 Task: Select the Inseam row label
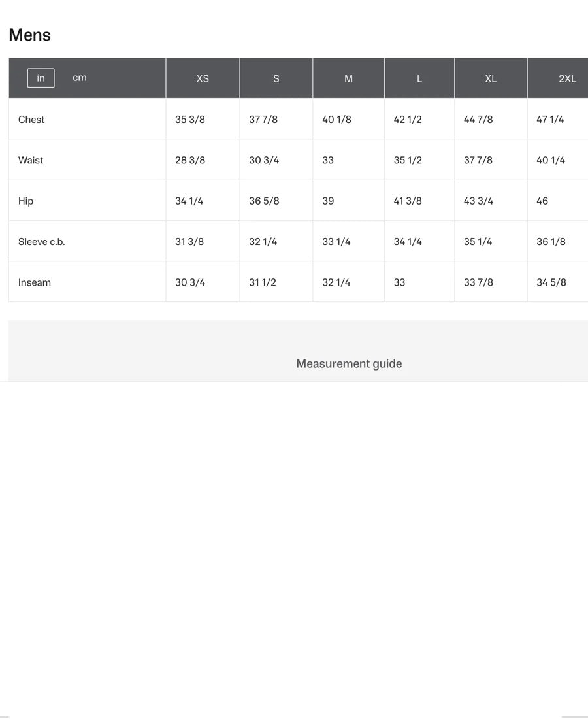pyautogui.click(x=35, y=282)
